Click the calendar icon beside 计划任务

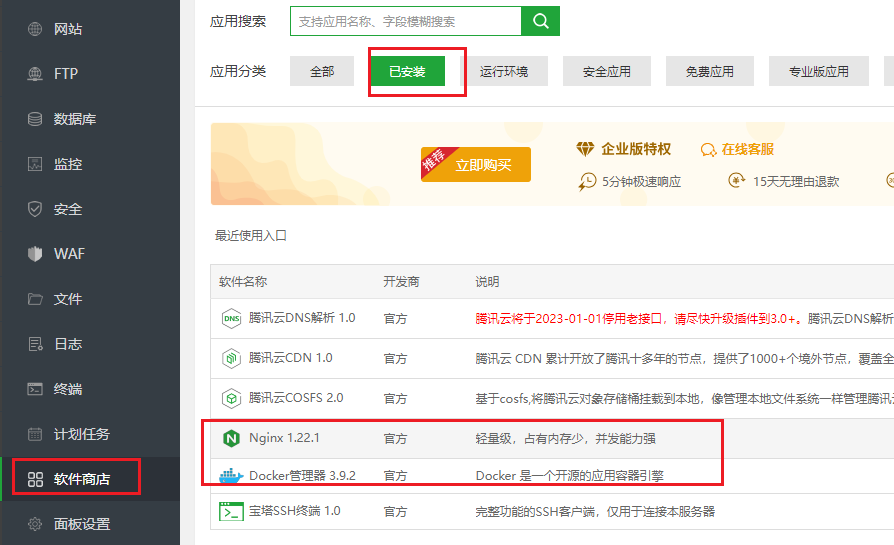coord(35,434)
